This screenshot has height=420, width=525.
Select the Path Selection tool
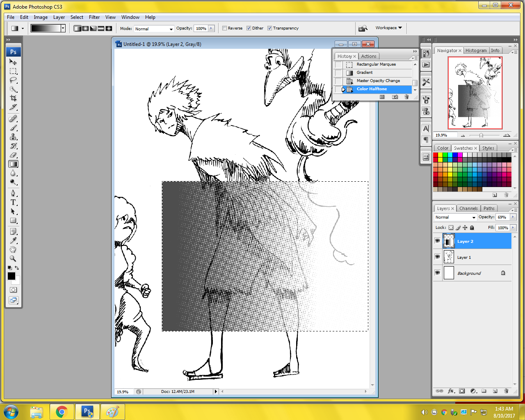13,211
